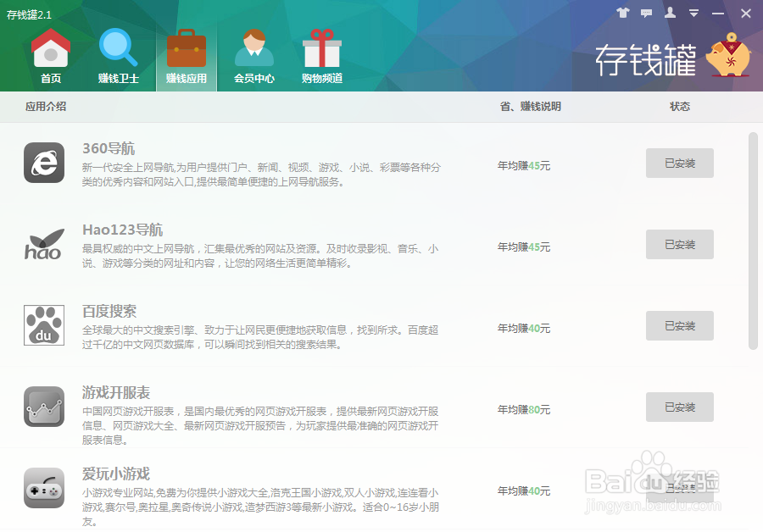
Task: Click the 爱玩小游戏 app title
Action: (116, 474)
